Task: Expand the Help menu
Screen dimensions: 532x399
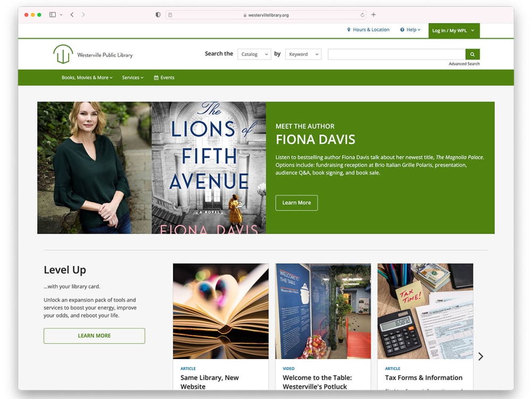Action: click(410, 30)
